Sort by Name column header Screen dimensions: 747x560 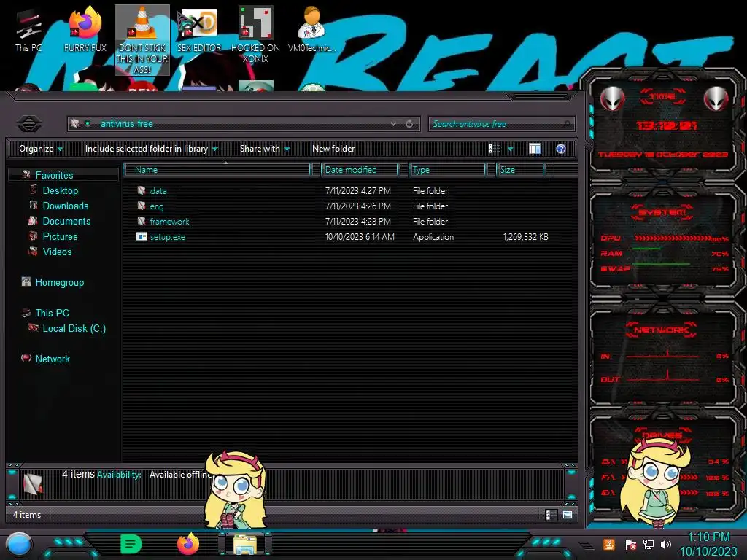[217, 169]
